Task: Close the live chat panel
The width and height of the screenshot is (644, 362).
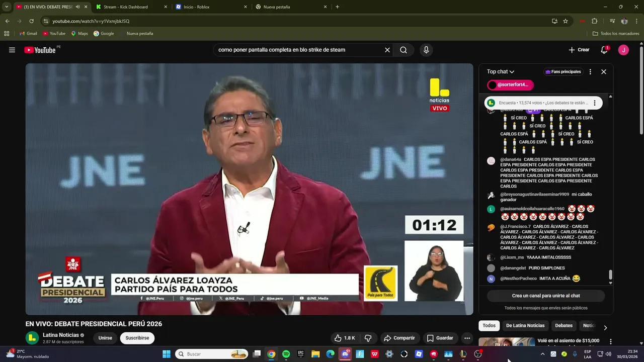Action: [x=604, y=71]
